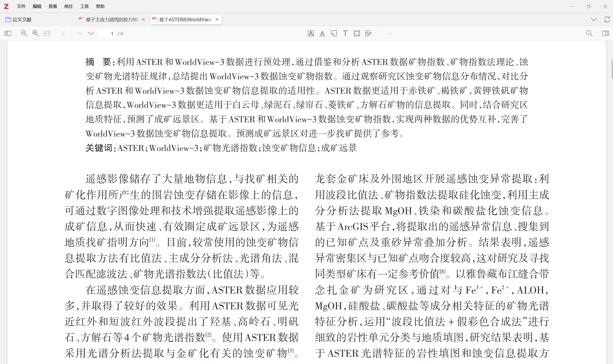The image size is (613, 364).
Task: Switch to the 基于主应力迹线的应力场 tab
Action: [112, 19]
